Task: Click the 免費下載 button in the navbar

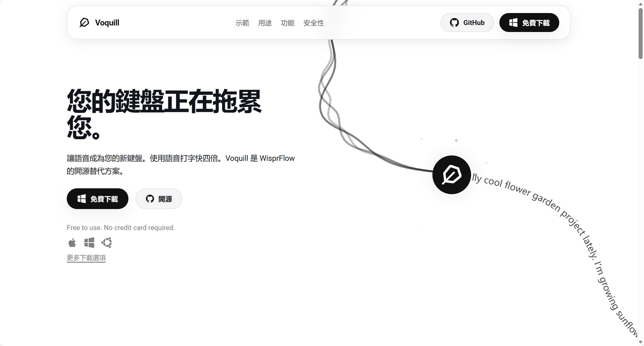Action: pos(529,23)
